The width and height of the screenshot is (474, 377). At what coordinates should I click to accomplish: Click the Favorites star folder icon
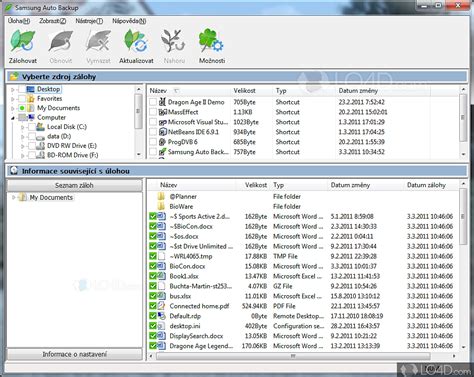click(31, 99)
